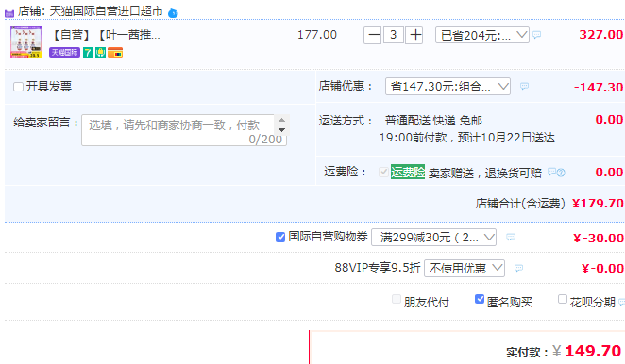Click comment icon beside 已省204元 dropdown

(537, 34)
